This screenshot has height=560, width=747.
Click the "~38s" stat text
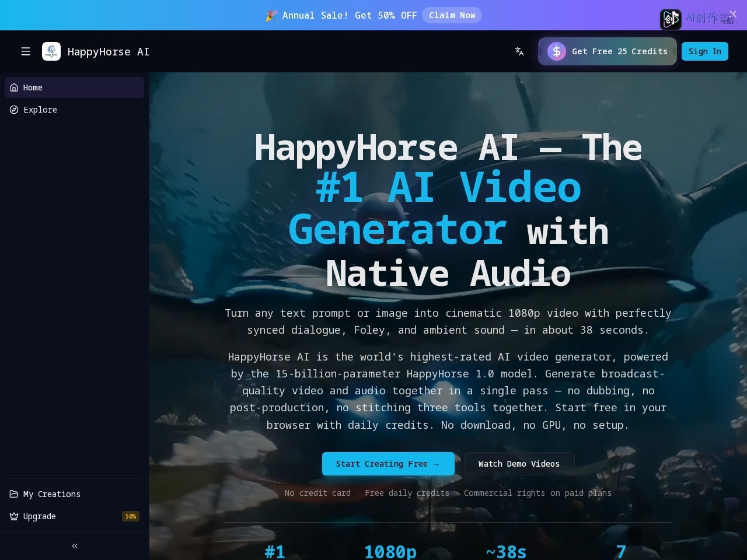click(x=506, y=551)
